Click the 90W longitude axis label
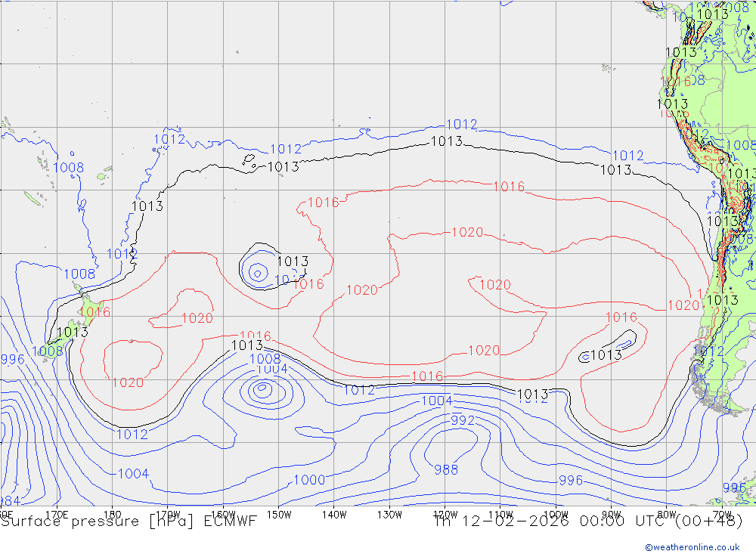This screenshot has height=554, width=756. pyautogui.click(x=612, y=515)
